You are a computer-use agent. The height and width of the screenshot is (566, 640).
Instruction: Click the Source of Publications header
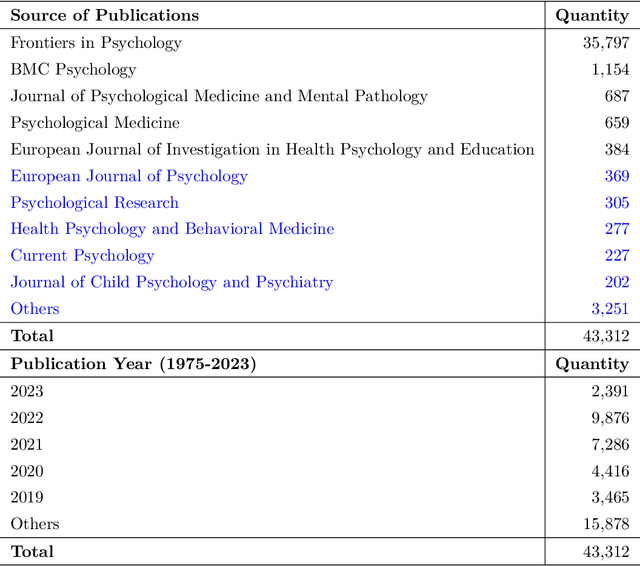click(x=105, y=15)
